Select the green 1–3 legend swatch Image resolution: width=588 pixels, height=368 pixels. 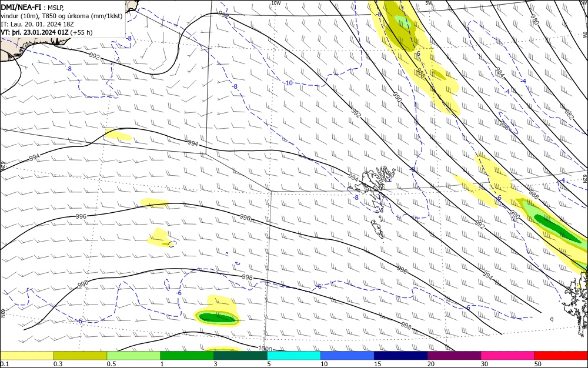click(x=187, y=355)
